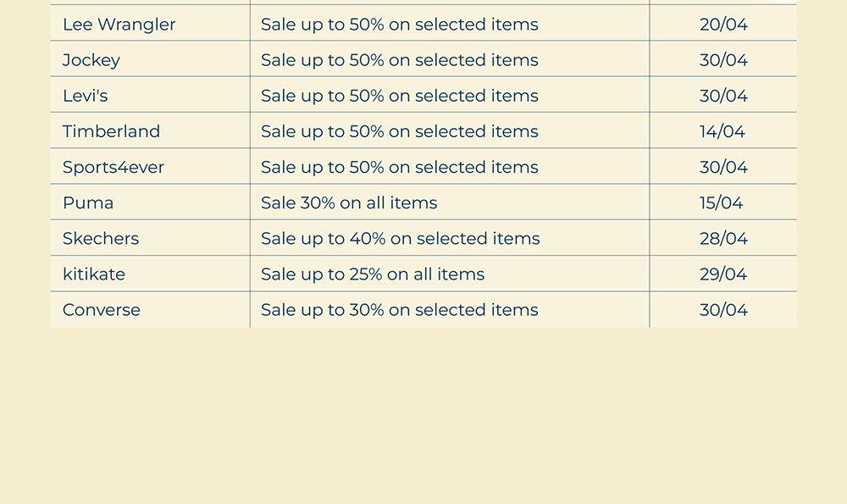Select the Timberland brand cell
The width and height of the screenshot is (847, 504).
[111, 131]
